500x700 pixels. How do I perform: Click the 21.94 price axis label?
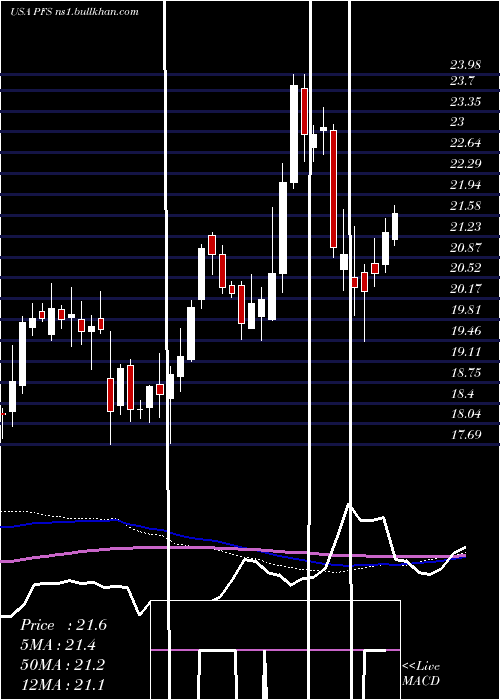[x=465, y=185]
